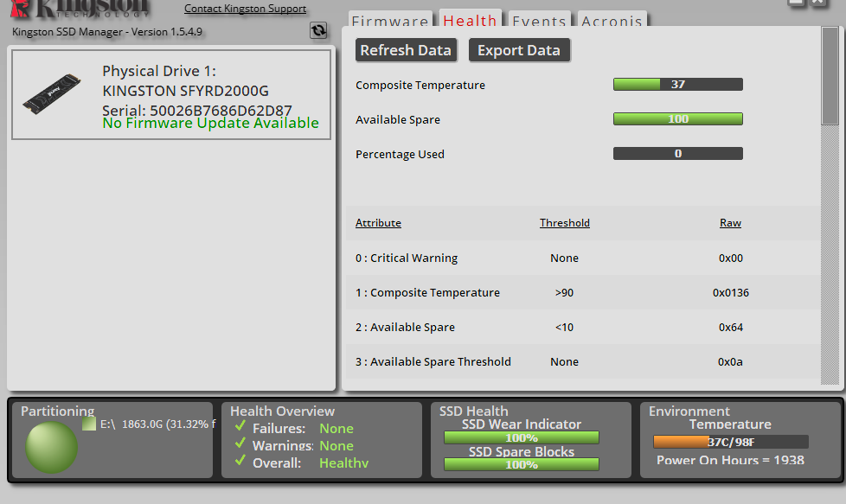Image resolution: width=846 pixels, height=504 pixels.
Task: Click the 'Power On Hours = 1938' text
Action: [x=730, y=460]
